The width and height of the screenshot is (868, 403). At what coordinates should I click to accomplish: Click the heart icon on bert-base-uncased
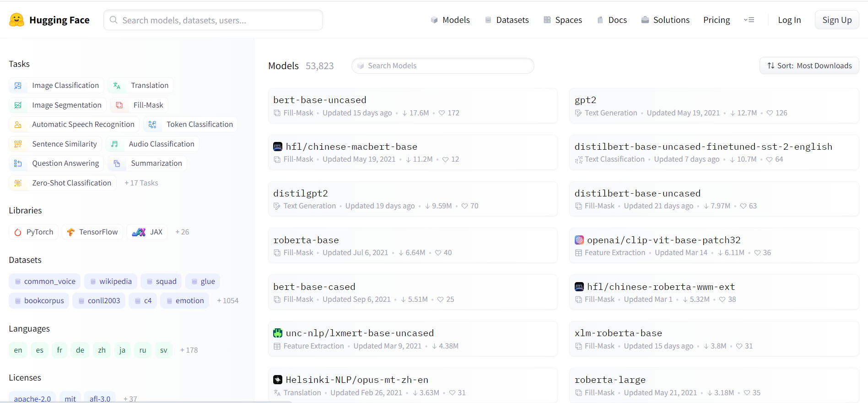coord(442,113)
